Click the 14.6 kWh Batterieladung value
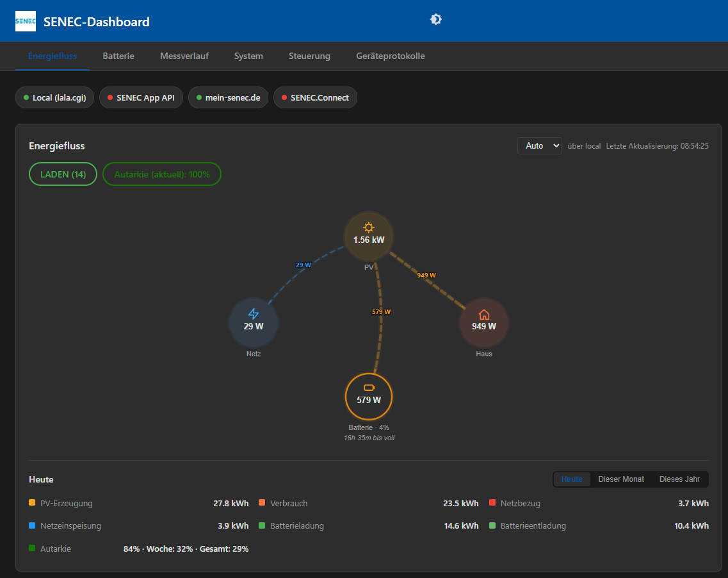728x578 pixels. tap(461, 526)
